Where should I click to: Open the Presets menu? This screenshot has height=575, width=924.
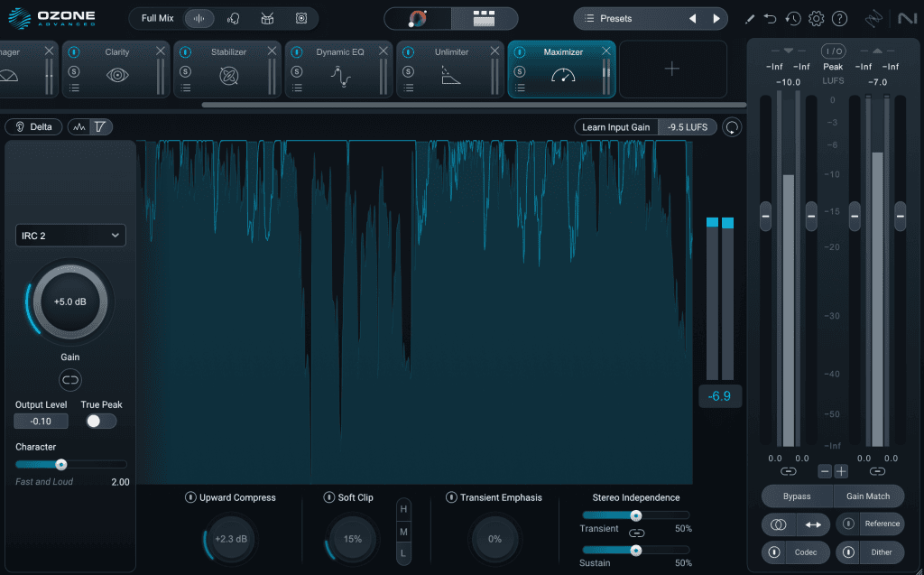pos(615,19)
